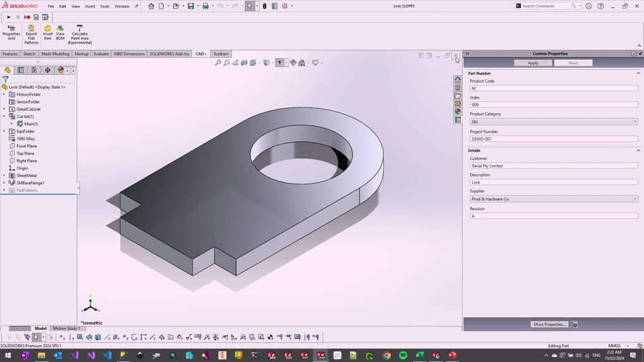Collapse the Part Number section
The image size is (644, 362).
coord(638,73)
